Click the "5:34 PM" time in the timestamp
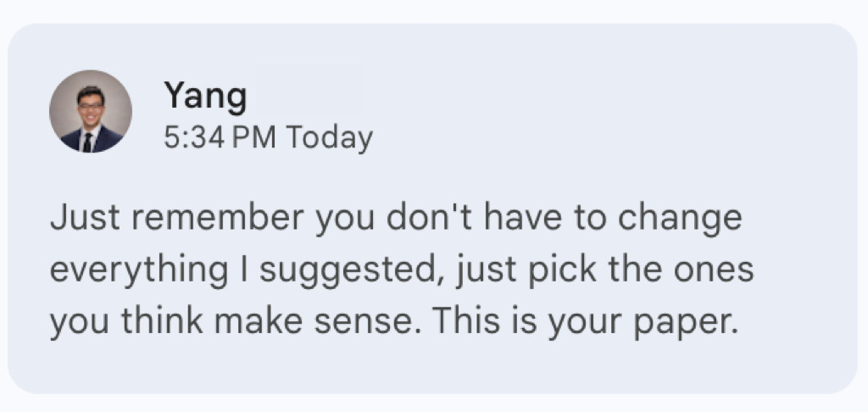Image resolution: width=868 pixels, height=412 pixels. [x=220, y=136]
